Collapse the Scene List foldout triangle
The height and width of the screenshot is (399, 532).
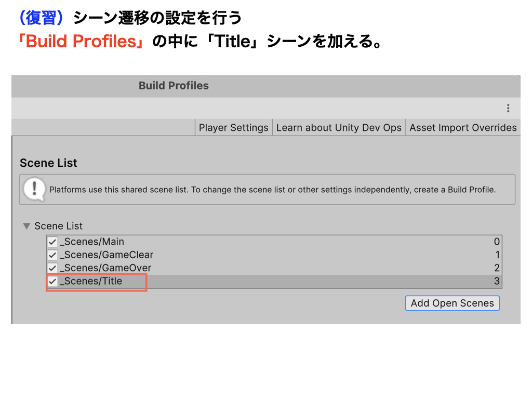coord(26,227)
